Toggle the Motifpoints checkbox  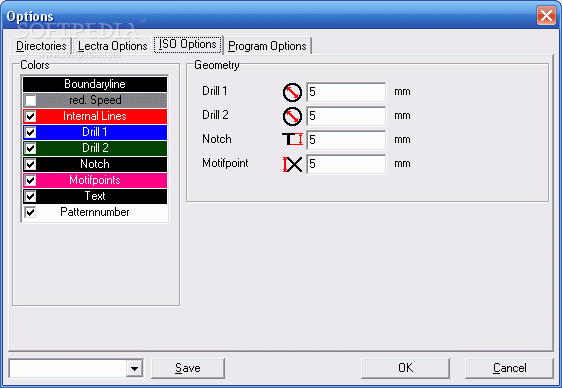[x=30, y=180]
